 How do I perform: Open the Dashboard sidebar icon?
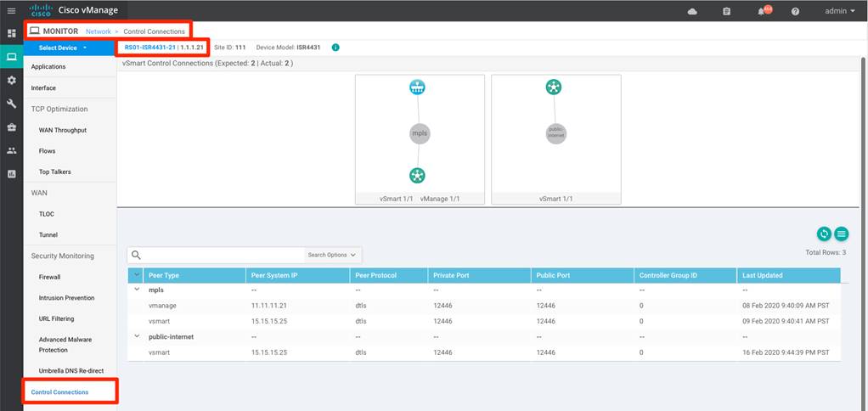11,33
